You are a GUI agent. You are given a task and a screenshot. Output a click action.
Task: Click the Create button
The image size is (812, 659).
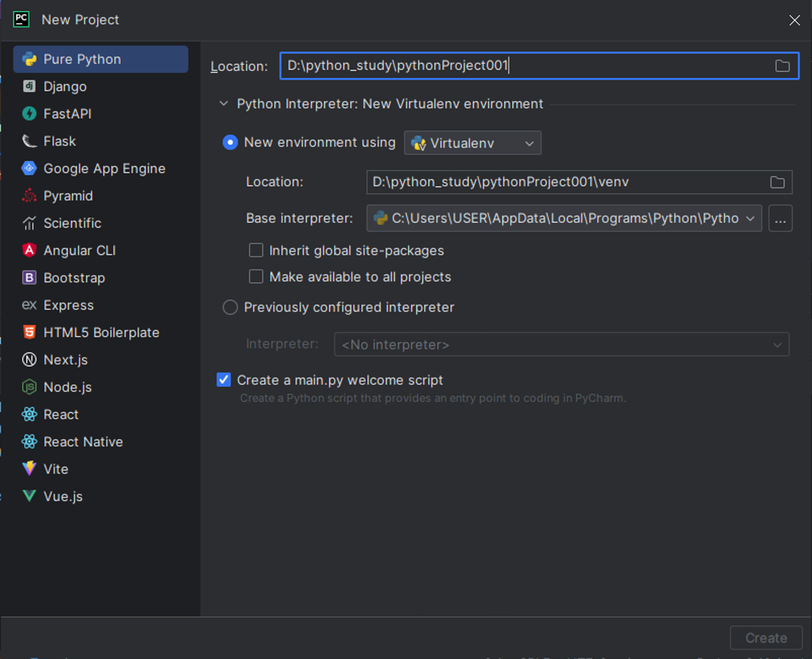point(766,638)
